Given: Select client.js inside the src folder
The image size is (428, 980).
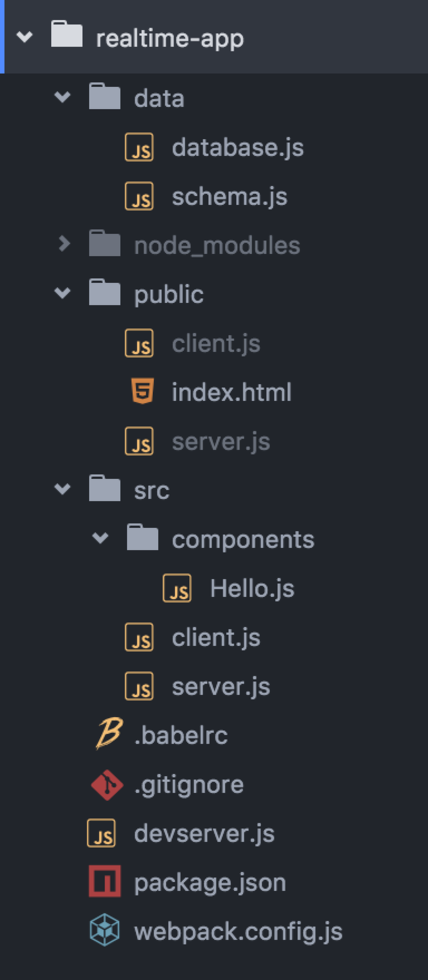Looking at the screenshot, I should pos(216,638).
